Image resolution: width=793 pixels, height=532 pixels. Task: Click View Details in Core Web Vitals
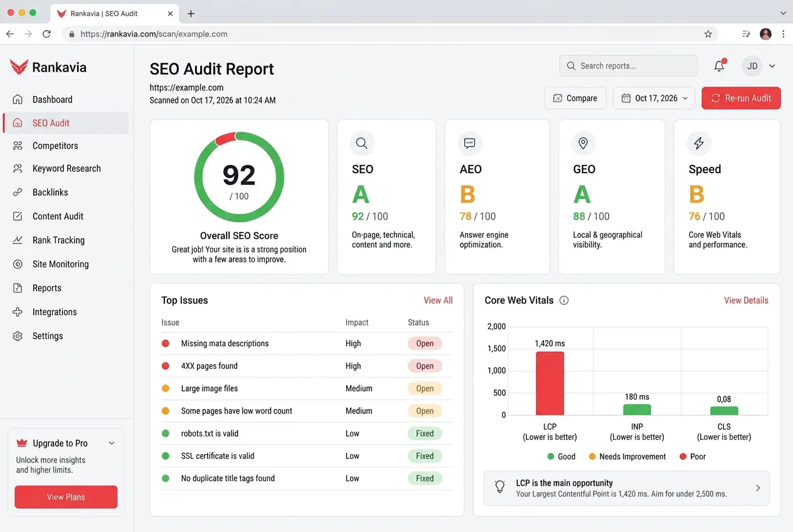(x=746, y=300)
